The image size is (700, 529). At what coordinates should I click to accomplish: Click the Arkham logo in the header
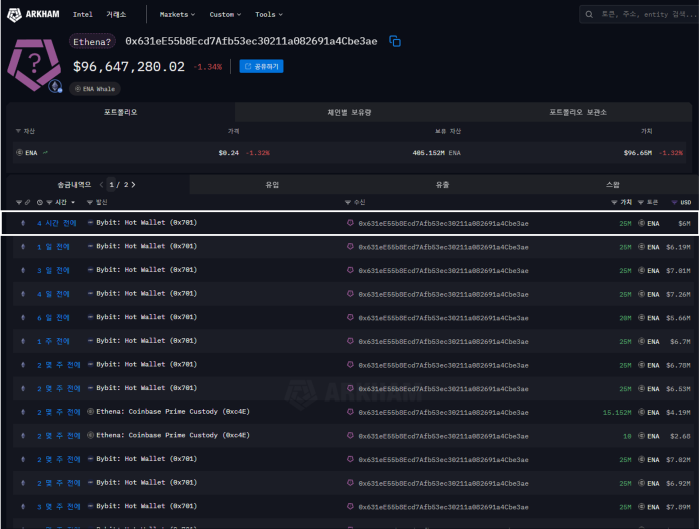[x=34, y=15]
